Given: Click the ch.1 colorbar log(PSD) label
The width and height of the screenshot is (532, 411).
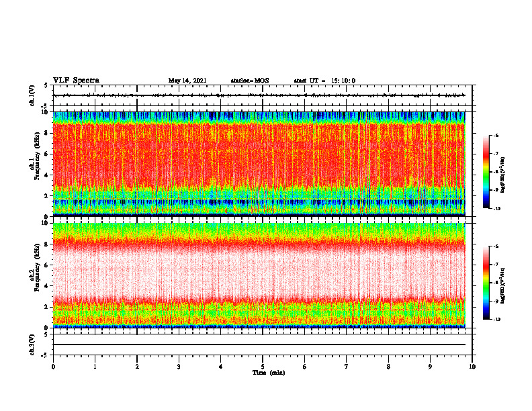Looking at the screenshot, I should pyautogui.click(x=503, y=175).
